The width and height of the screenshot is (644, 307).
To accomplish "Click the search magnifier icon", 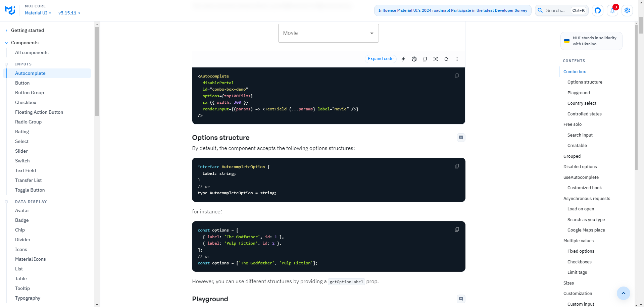I will 540,10.
